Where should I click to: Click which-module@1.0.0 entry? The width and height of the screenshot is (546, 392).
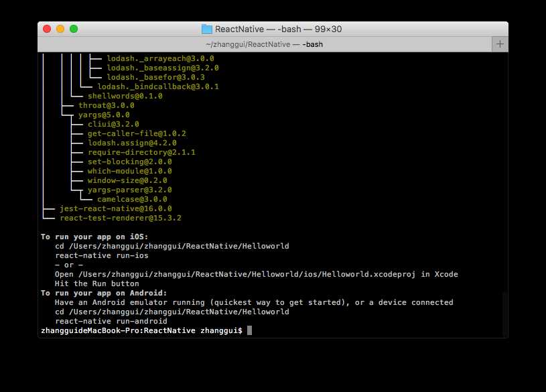coord(129,172)
